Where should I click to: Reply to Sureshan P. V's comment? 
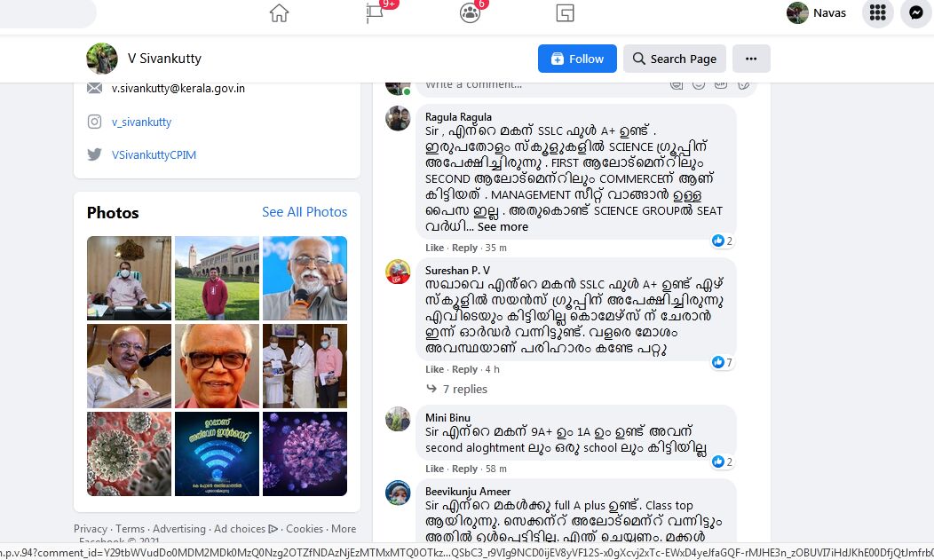(x=464, y=369)
